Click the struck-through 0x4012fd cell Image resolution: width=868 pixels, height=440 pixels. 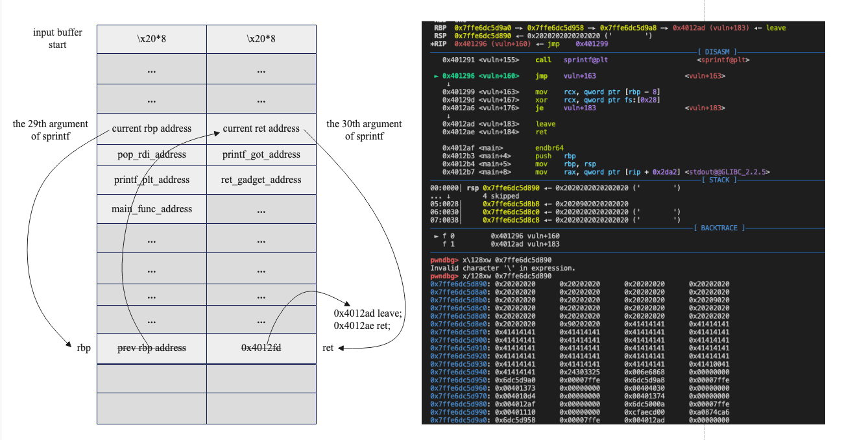pyautogui.click(x=261, y=348)
